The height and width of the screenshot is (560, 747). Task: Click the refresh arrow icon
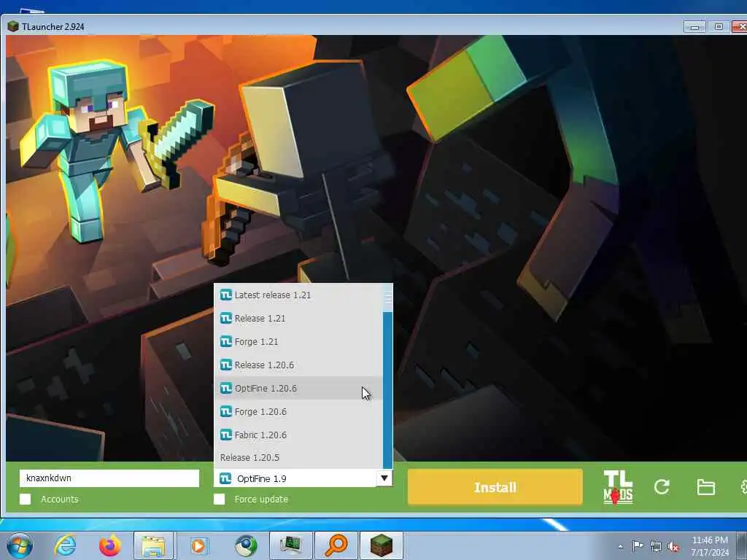[662, 486]
